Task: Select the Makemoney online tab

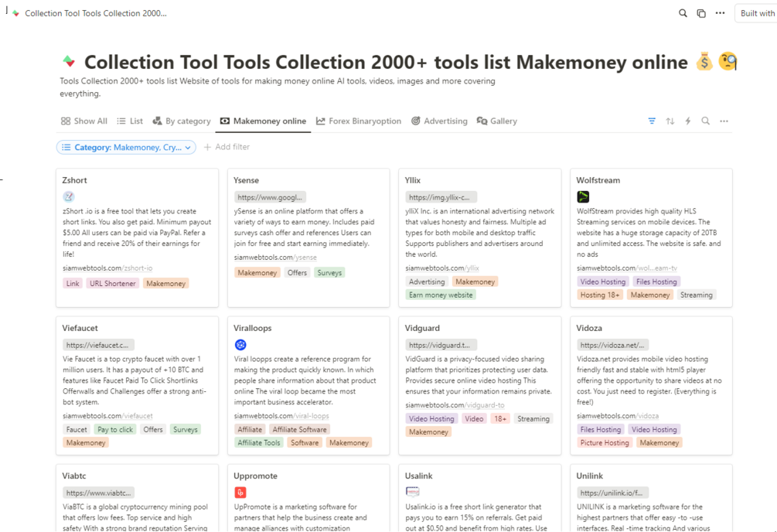Action: click(263, 121)
